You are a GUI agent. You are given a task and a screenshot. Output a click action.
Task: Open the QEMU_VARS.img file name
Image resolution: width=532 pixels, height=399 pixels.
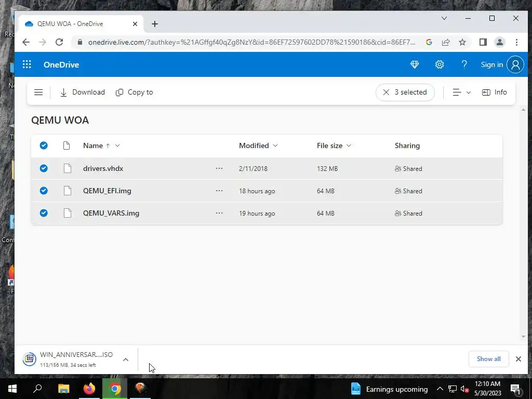[111, 213]
